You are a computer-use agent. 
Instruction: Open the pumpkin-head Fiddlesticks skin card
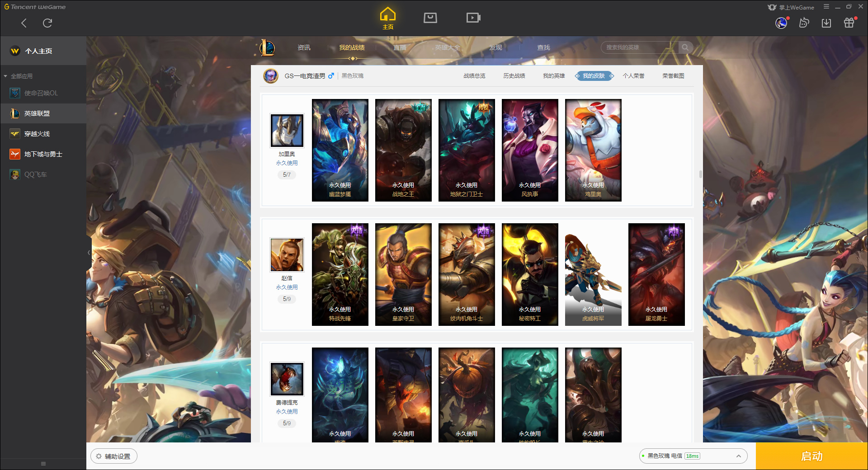(467, 395)
